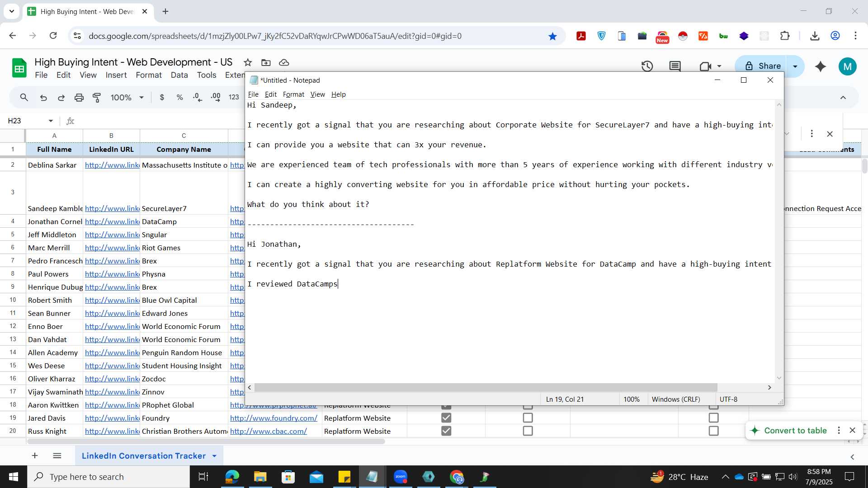Launch Sticky Notes from the taskbar
Screen dimensions: 868x488
pyautogui.click(x=344, y=477)
